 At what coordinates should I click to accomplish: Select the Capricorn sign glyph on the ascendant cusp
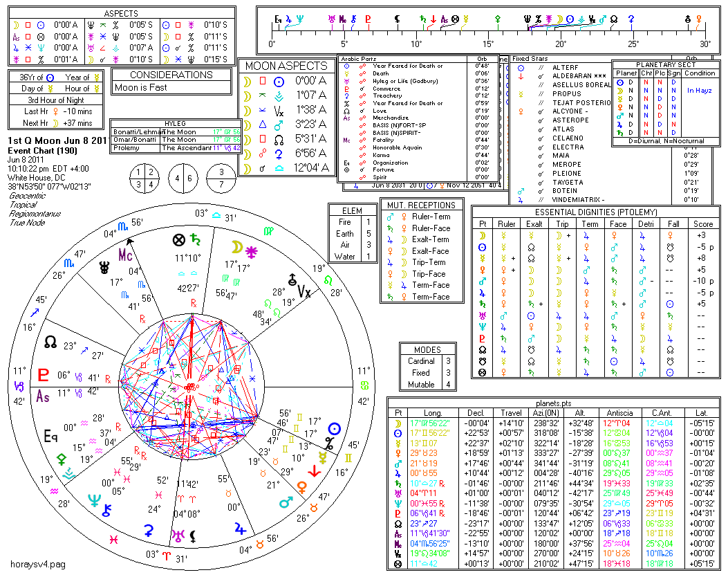click(19, 386)
